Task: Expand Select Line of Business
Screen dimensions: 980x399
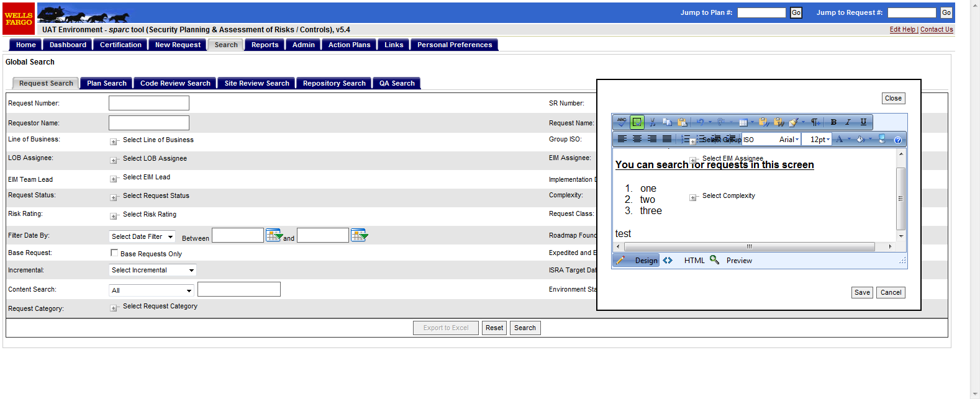Action: click(x=114, y=142)
